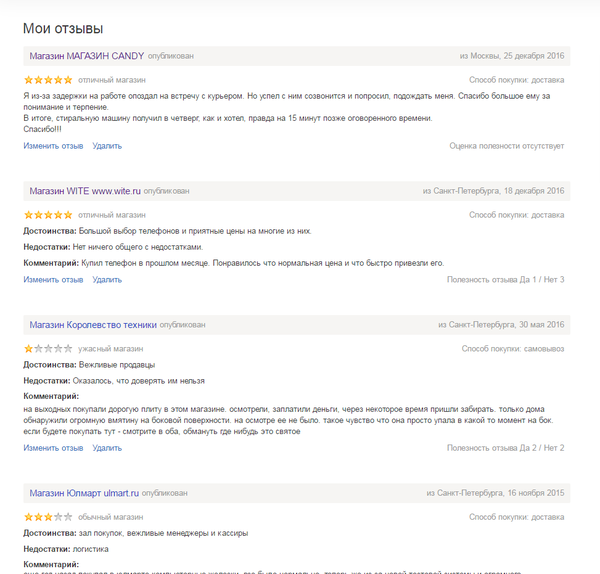Click Мои отзывы page heading
This screenshot has width=600, height=574.
click(x=62, y=28)
